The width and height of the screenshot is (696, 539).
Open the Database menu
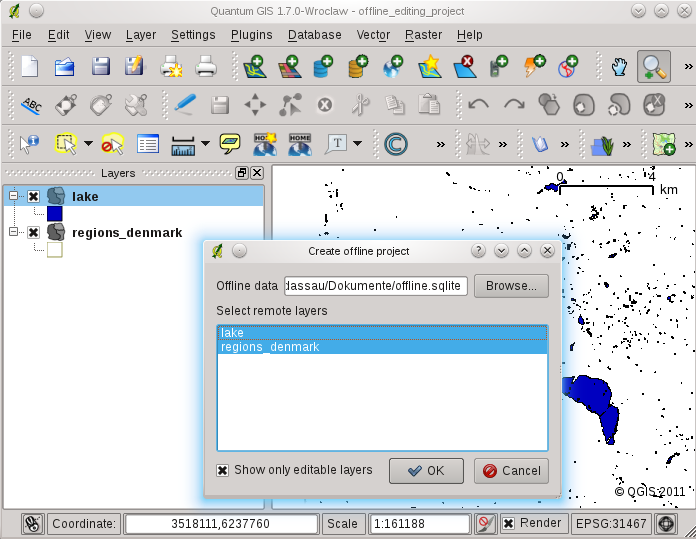(315, 35)
